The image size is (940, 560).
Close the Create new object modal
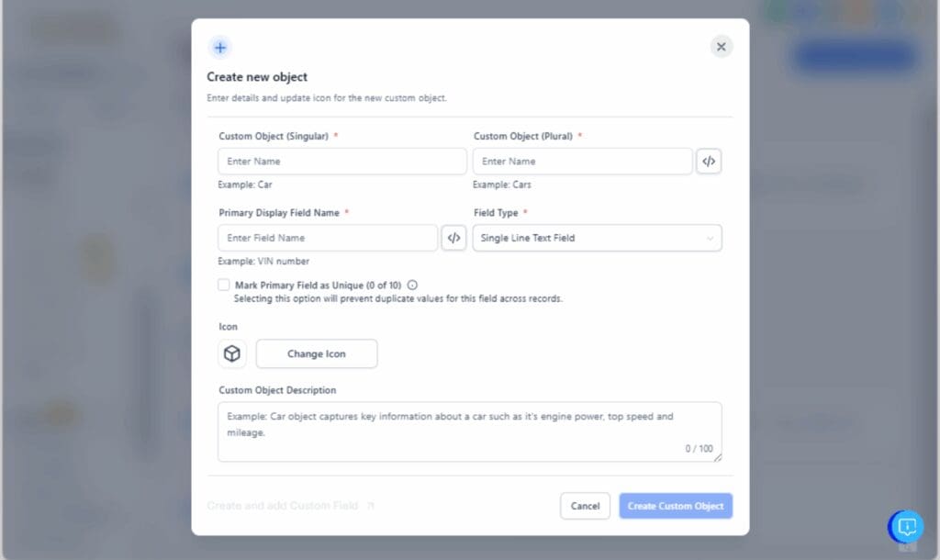point(721,46)
